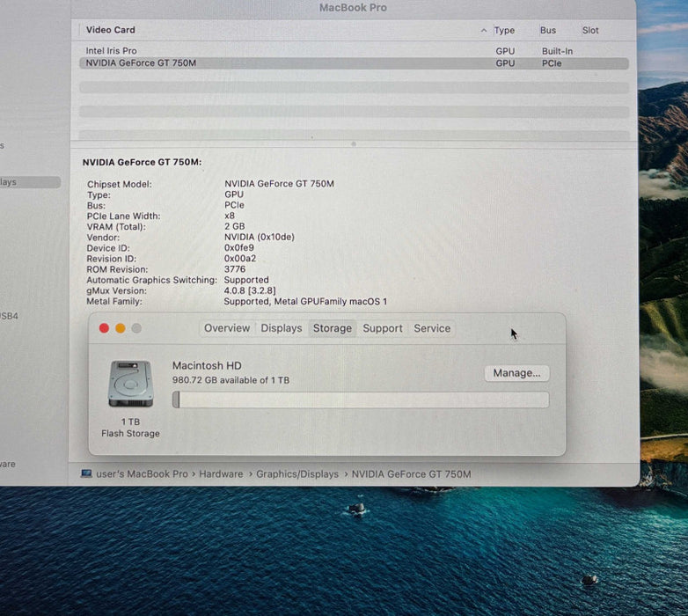
Task: Open the Displays tab
Action: (x=282, y=328)
